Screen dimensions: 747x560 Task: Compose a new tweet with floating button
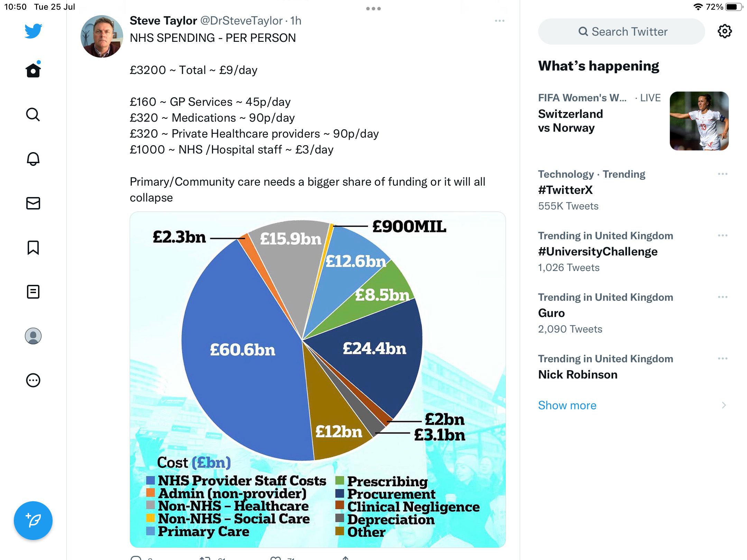click(x=33, y=520)
